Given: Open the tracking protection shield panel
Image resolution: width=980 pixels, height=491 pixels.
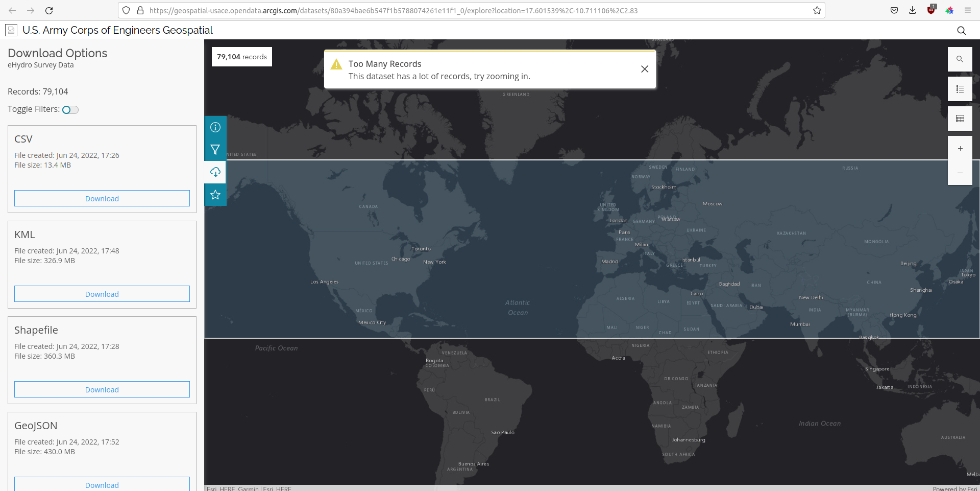Looking at the screenshot, I should click(126, 10).
